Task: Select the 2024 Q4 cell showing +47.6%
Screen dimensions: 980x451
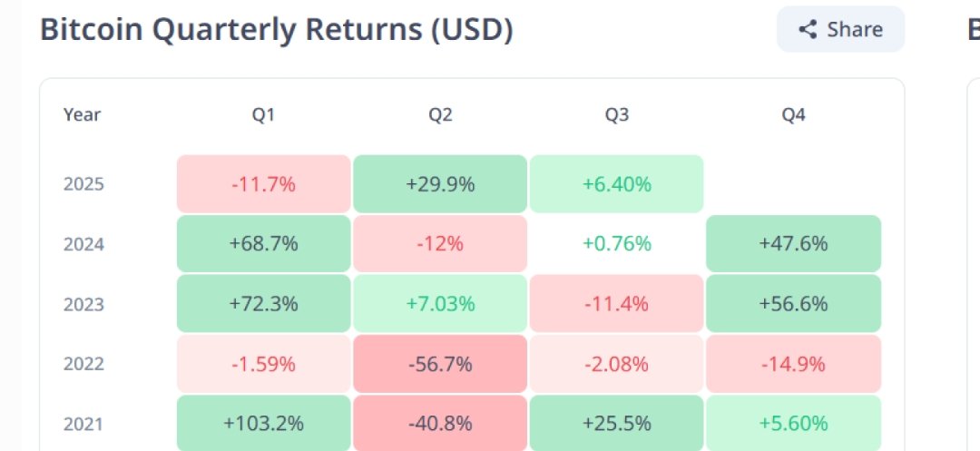Action: point(793,244)
